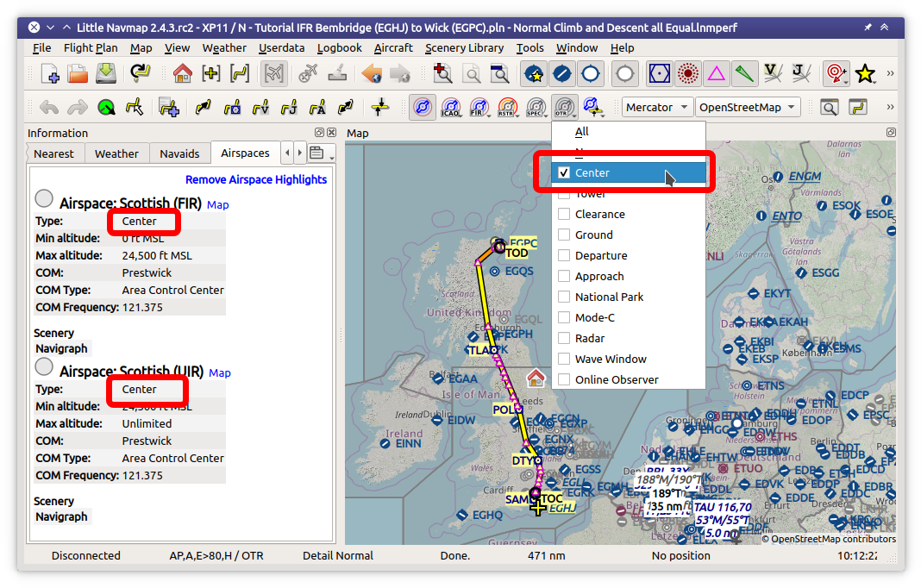Toggle waypoints magenta triangle icon

tap(716, 73)
